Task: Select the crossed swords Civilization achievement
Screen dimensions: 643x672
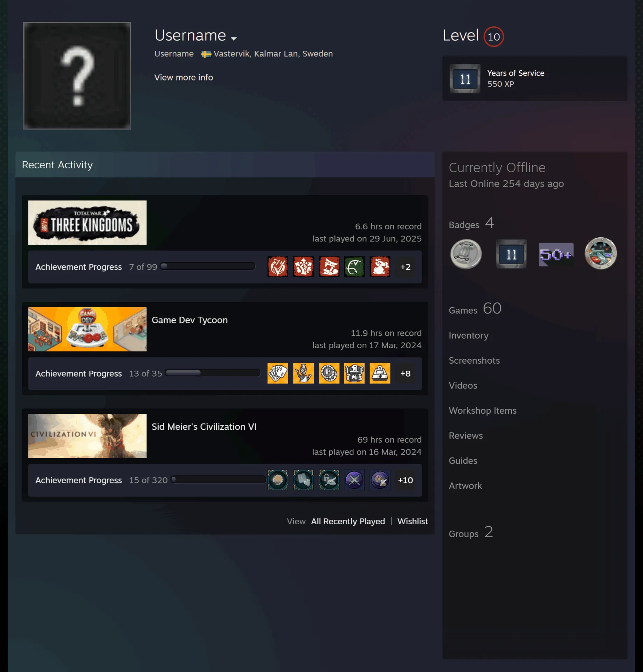Action: click(x=354, y=480)
